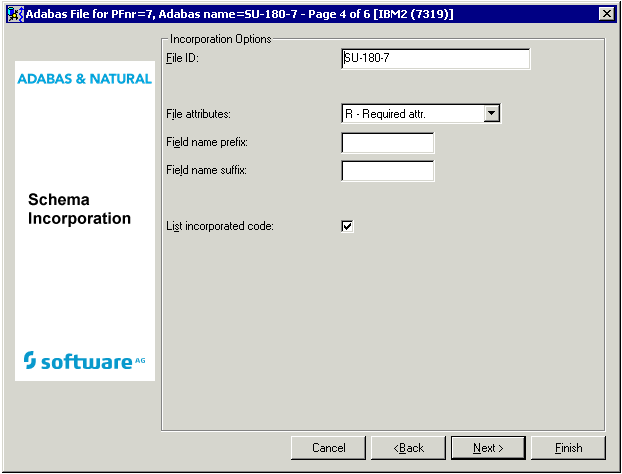Click Finish to complete the wizard
This screenshot has width=622, height=474.
569,448
